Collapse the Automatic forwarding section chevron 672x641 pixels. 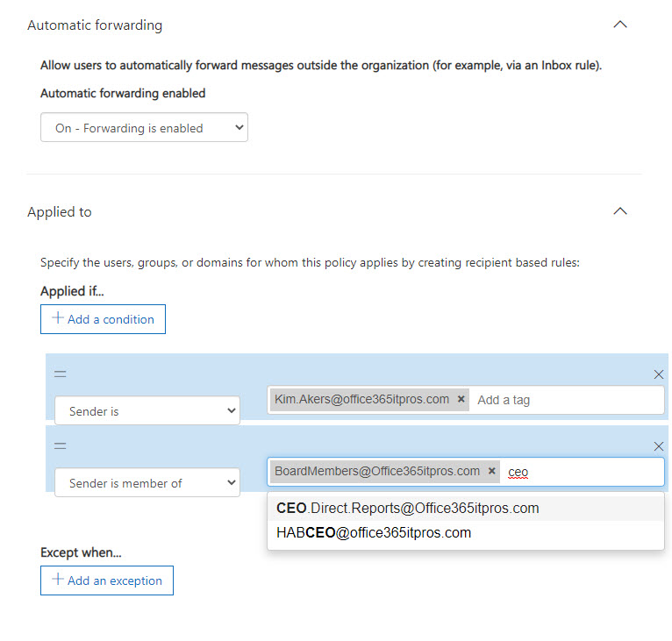coord(620,25)
